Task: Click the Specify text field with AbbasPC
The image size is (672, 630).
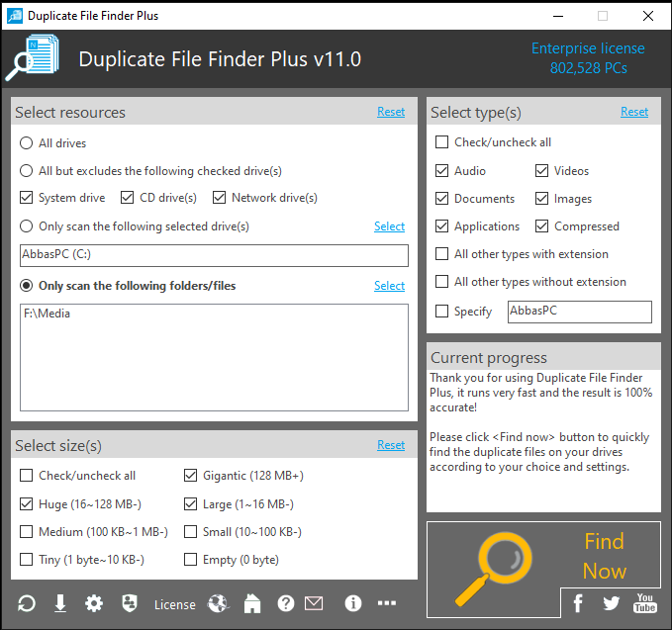Action: point(580,312)
